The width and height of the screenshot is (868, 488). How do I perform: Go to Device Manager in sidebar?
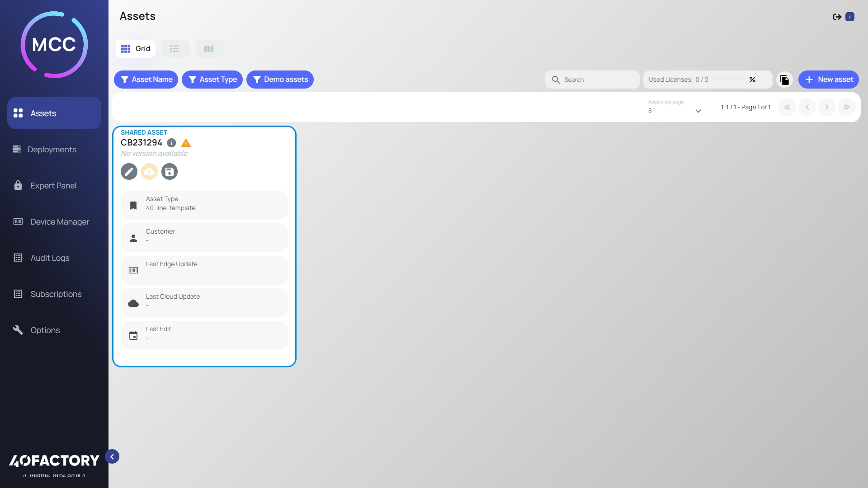point(60,222)
